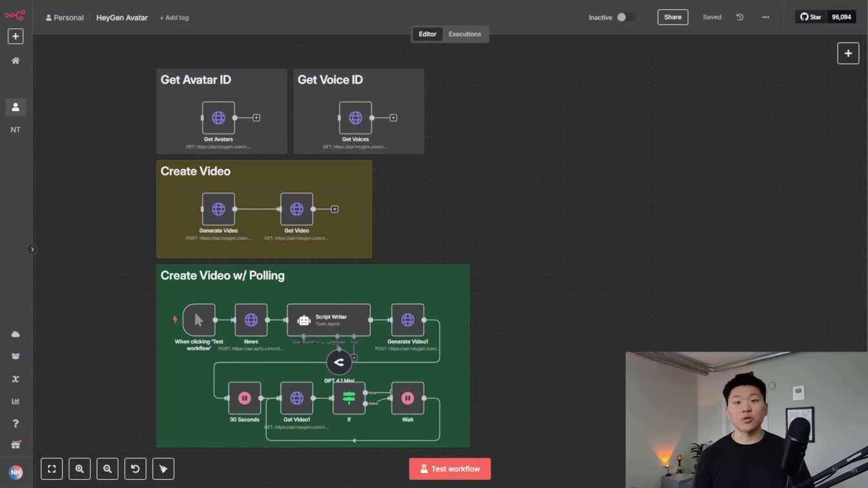Click the Test workflow button
Image resolution: width=868 pixels, height=488 pixels.
[x=450, y=469]
